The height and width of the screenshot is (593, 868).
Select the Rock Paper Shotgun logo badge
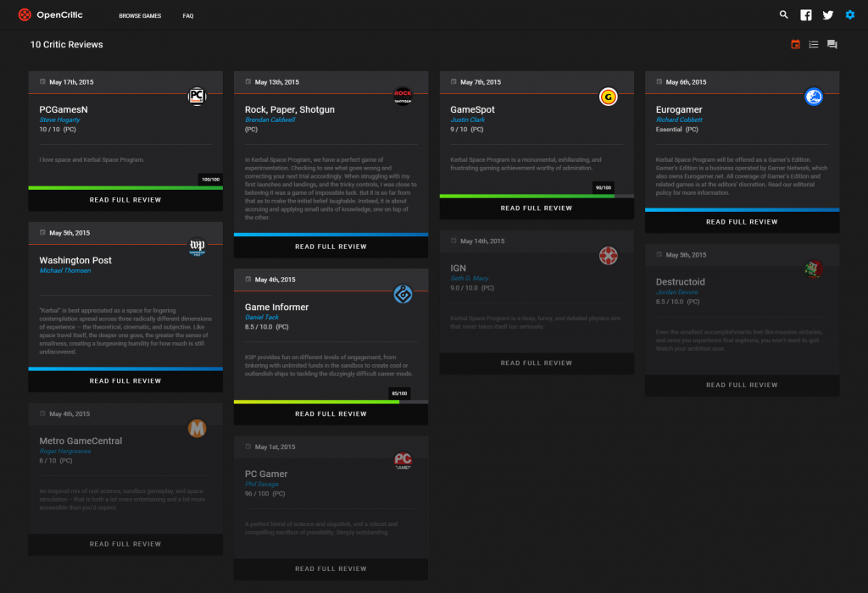click(x=403, y=97)
